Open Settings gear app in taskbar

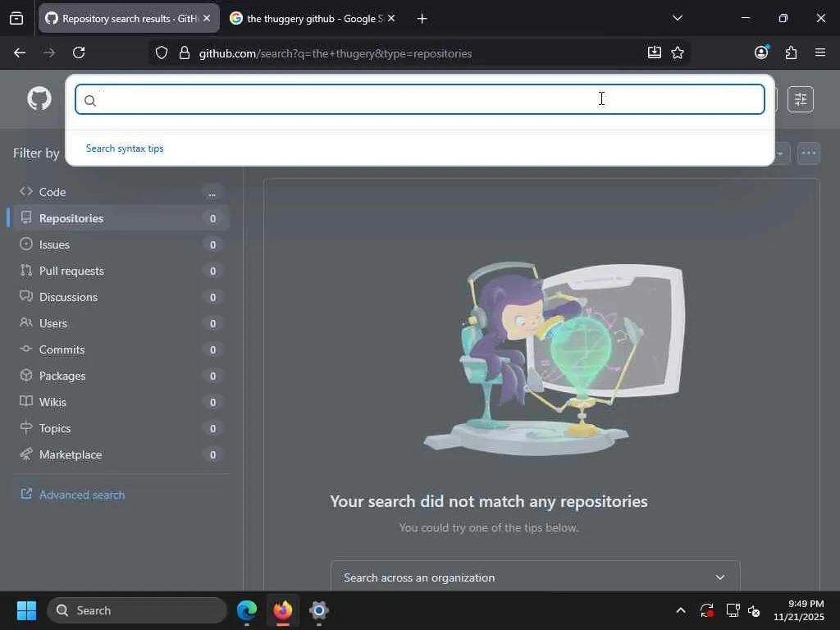coord(319,610)
